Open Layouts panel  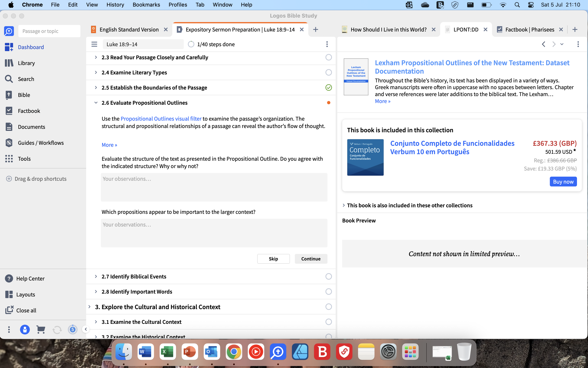pos(20,294)
